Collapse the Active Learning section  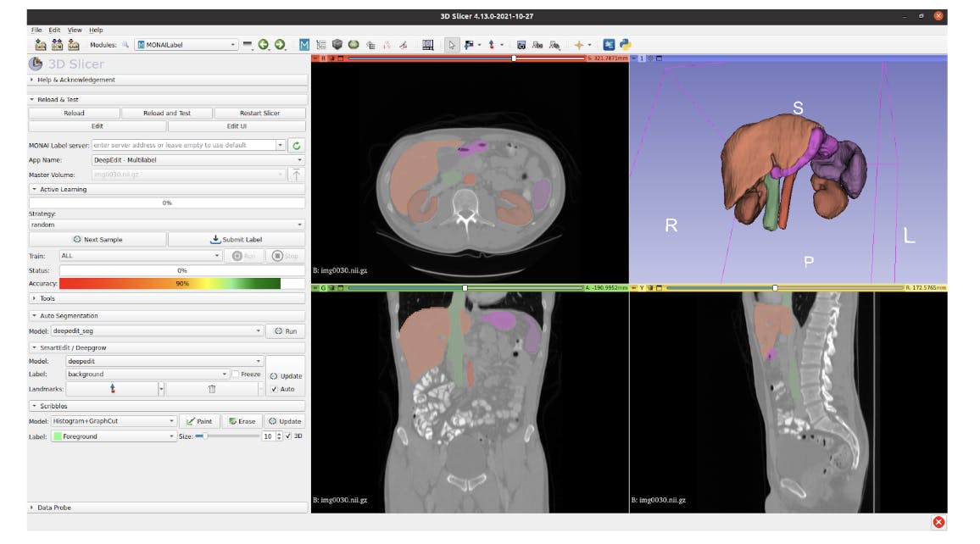167,189
